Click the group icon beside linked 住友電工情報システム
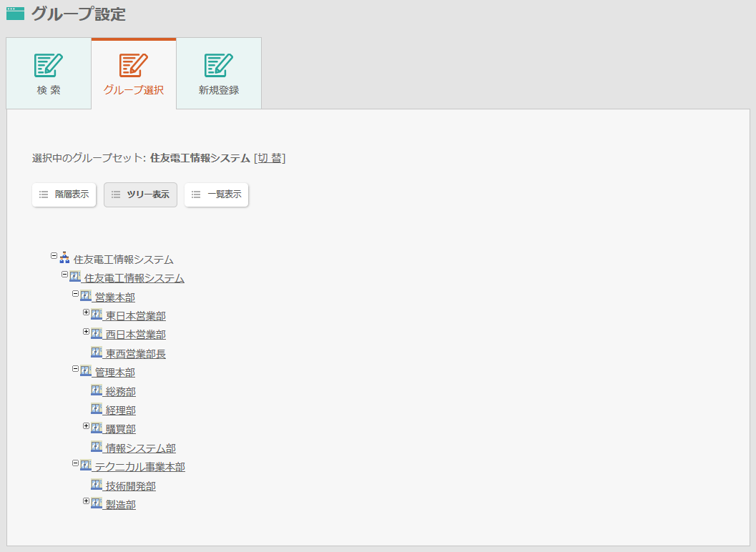The width and height of the screenshot is (756, 552). [x=75, y=277]
